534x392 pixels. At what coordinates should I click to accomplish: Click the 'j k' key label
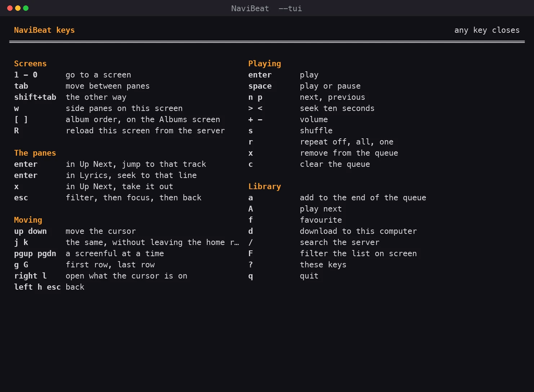coord(21,242)
